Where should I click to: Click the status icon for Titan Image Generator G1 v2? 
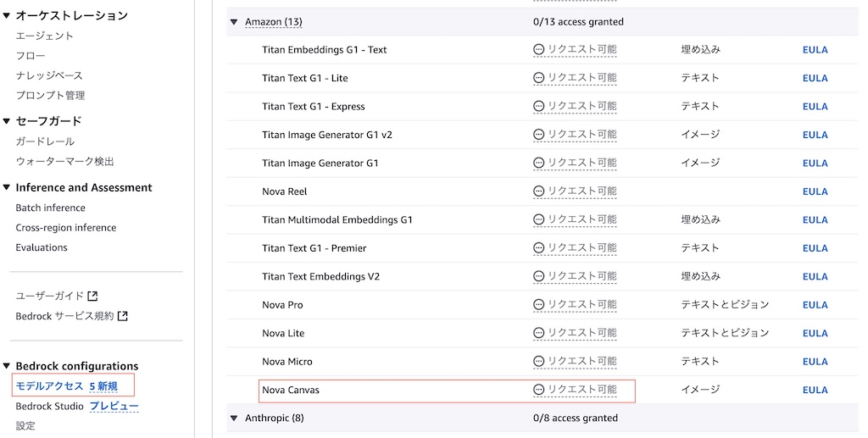point(538,135)
